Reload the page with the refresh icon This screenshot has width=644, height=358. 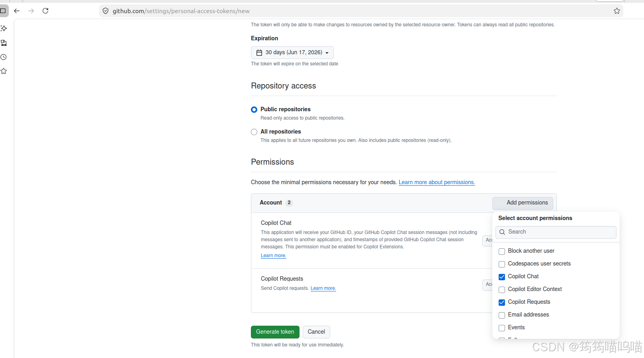pos(45,11)
